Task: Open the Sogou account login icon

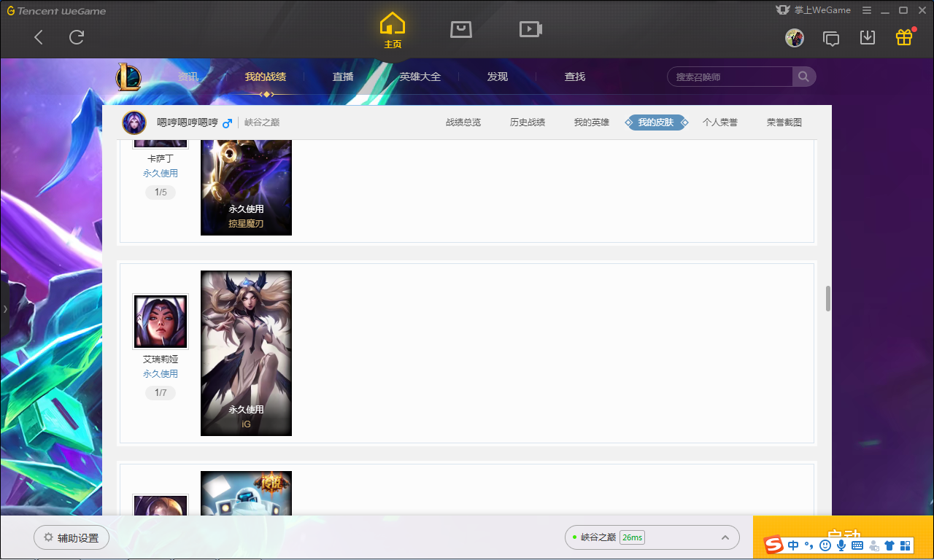Action: [873, 545]
